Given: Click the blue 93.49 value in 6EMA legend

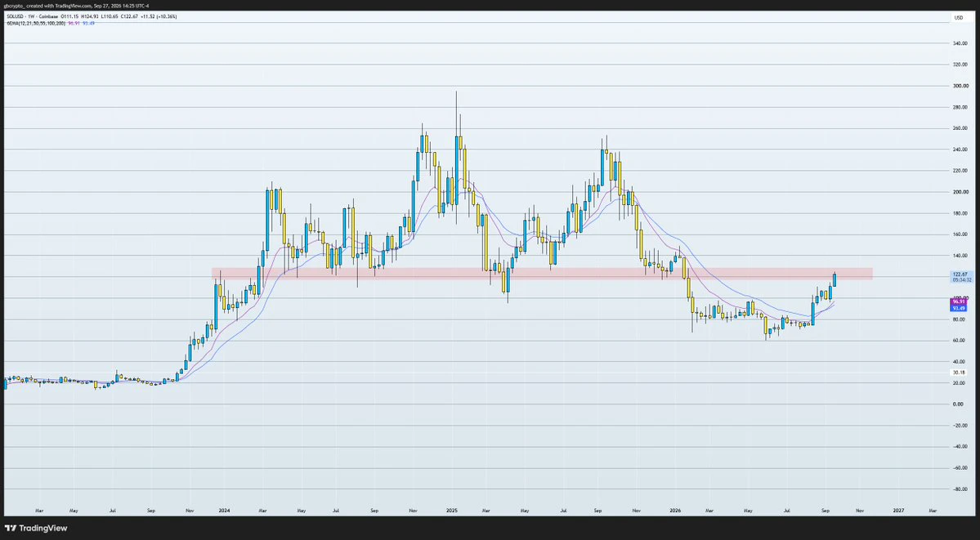Looking at the screenshot, I should click(x=88, y=23).
